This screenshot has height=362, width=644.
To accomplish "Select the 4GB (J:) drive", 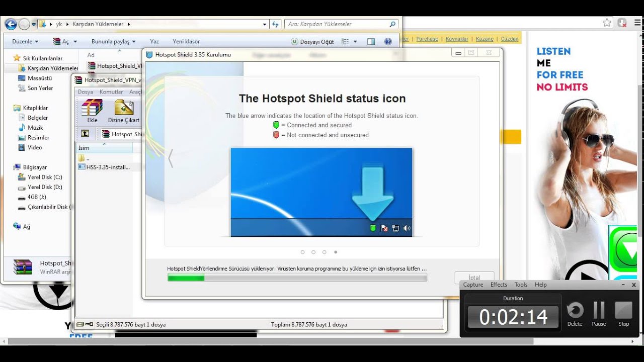I will point(32,197).
